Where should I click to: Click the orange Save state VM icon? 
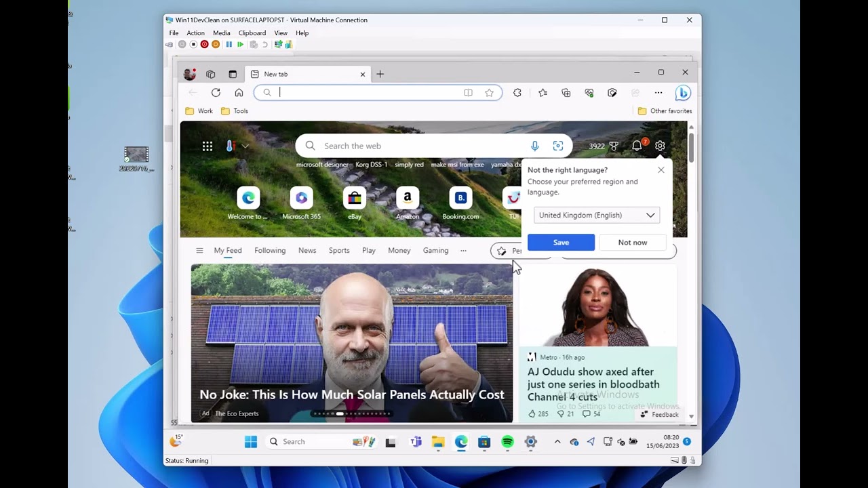[x=216, y=44]
